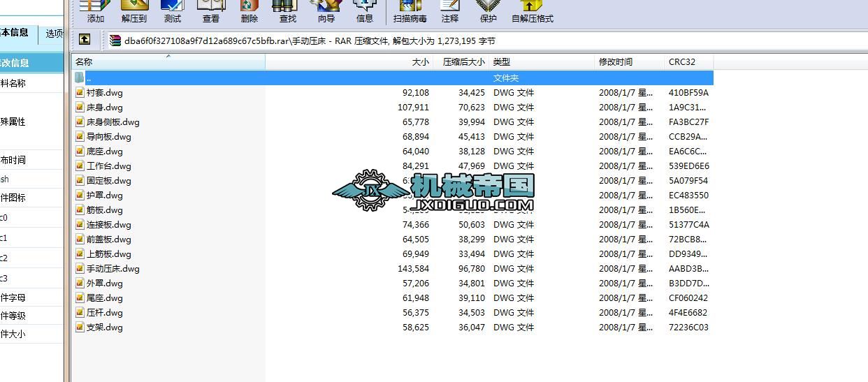The width and height of the screenshot is (868, 382).
Task: Click the file icon of 底座.dwg
Action: coord(80,151)
